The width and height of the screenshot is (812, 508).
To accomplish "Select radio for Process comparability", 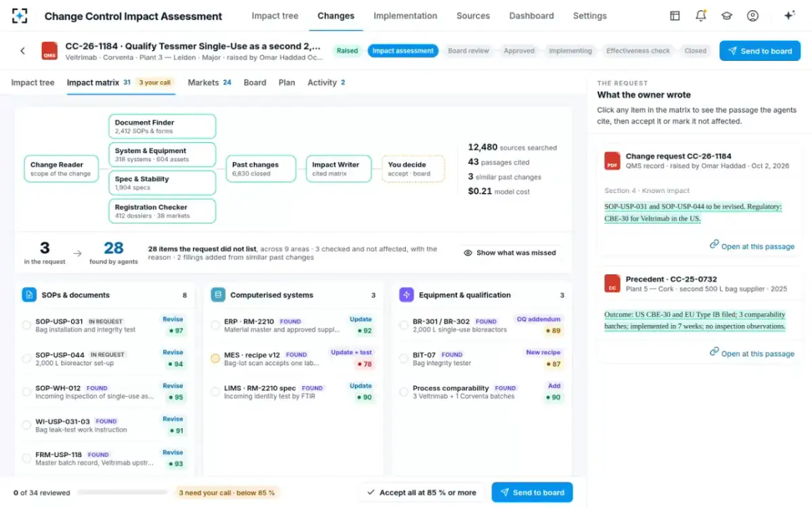I will pos(403,391).
